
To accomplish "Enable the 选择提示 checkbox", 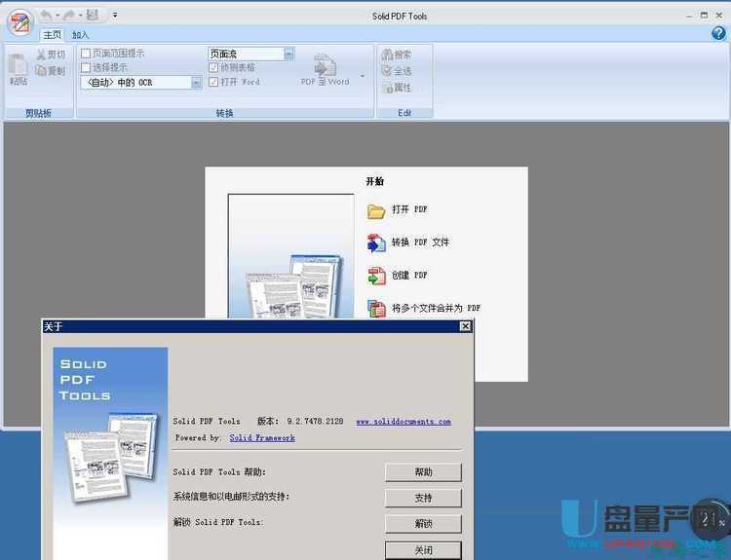I will coord(86,68).
